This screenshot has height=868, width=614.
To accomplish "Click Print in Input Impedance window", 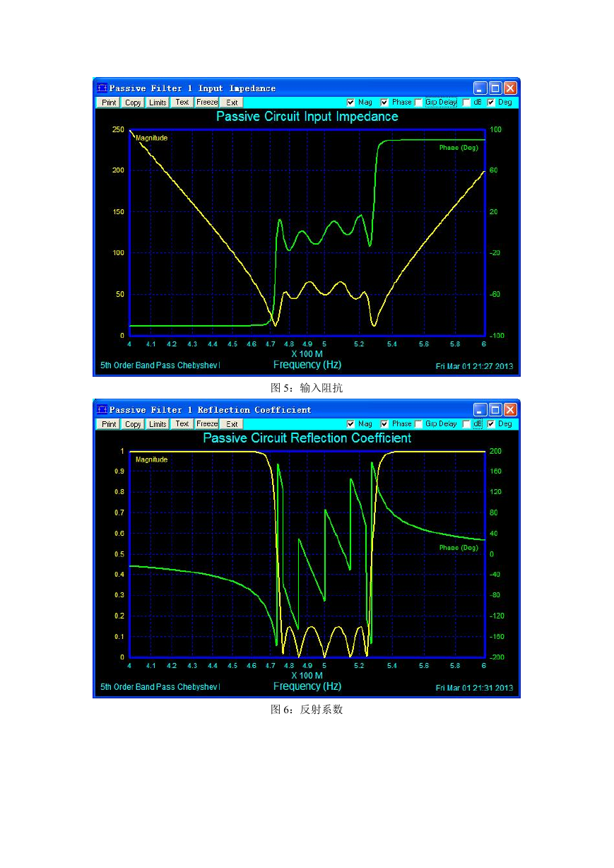I will click(x=109, y=102).
